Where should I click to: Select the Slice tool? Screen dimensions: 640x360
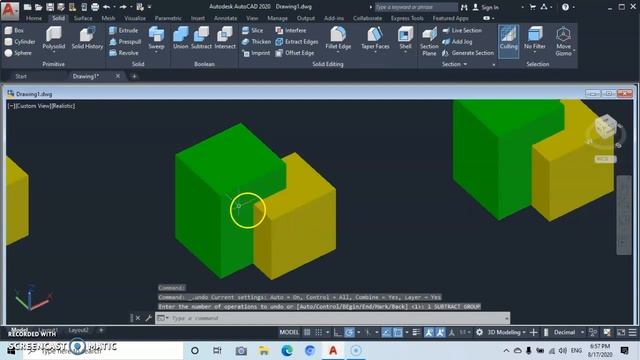coord(253,30)
